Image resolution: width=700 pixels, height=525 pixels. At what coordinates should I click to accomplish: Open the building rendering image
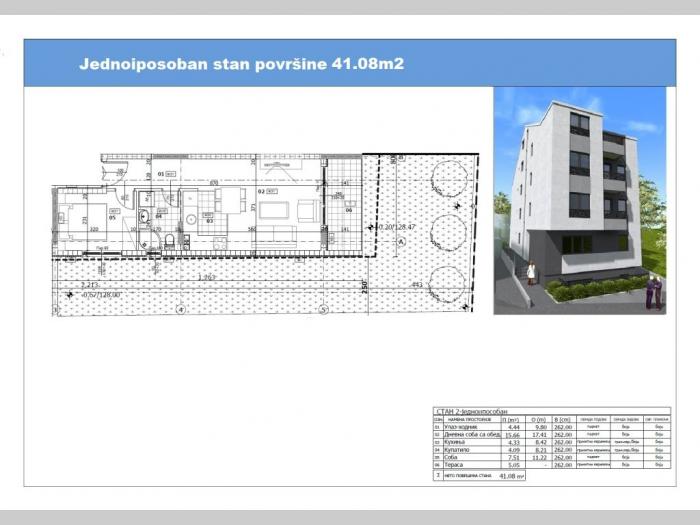coord(579,202)
